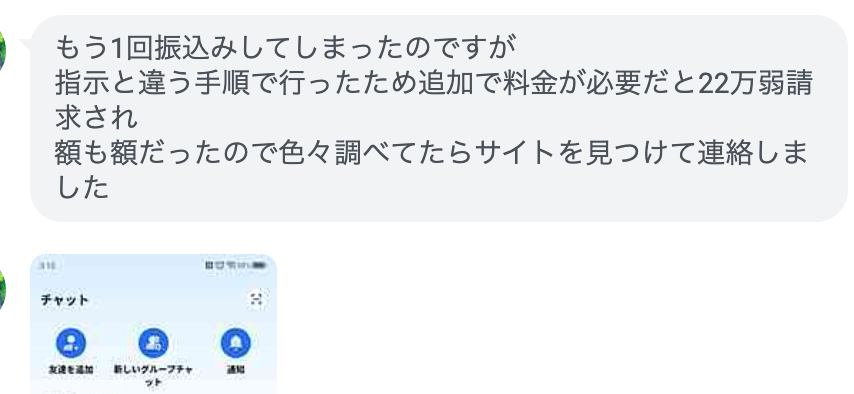Click the sender avatar beside the image message
The width and height of the screenshot is (854, 394).
(x=2, y=289)
